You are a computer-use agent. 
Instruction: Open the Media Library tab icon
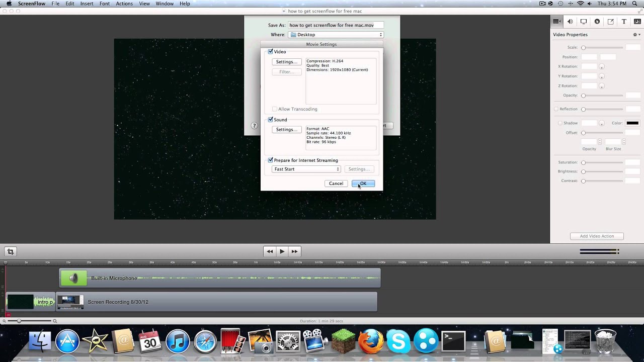coord(637,22)
